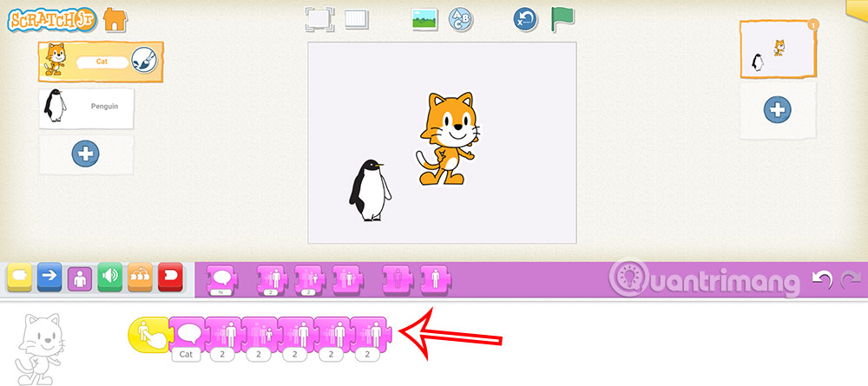Screen dimensions: 868x386
Task: Edit the 'Cat' text field under the Say block
Action: [186, 355]
